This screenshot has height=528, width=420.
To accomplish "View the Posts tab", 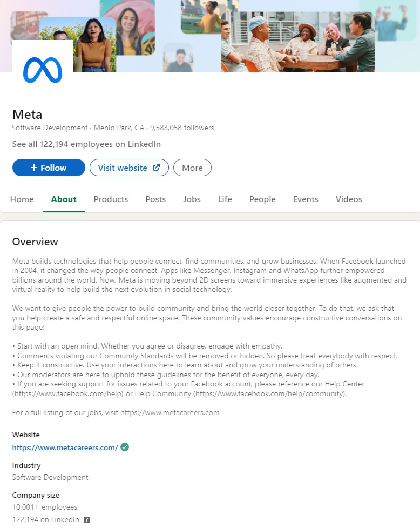I will tap(155, 199).
